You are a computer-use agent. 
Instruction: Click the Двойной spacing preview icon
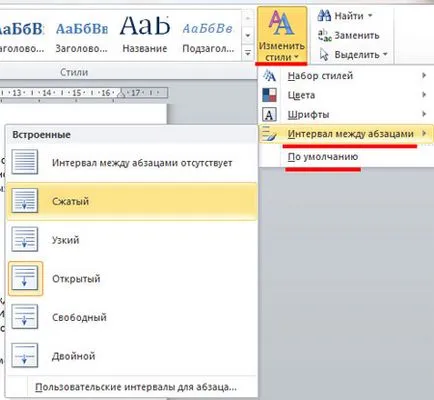coord(25,356)
